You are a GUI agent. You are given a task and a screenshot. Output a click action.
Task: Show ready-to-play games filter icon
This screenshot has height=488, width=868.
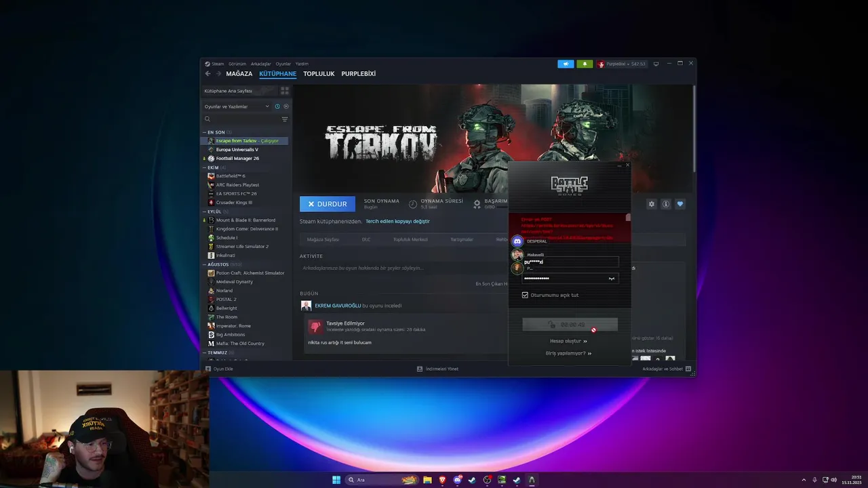coord(286,106)
